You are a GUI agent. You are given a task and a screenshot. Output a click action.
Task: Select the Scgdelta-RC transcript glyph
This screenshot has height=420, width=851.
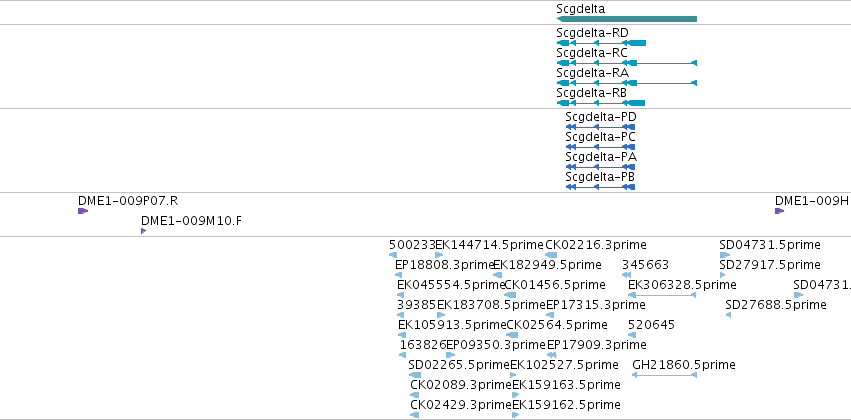coord(627,63)
